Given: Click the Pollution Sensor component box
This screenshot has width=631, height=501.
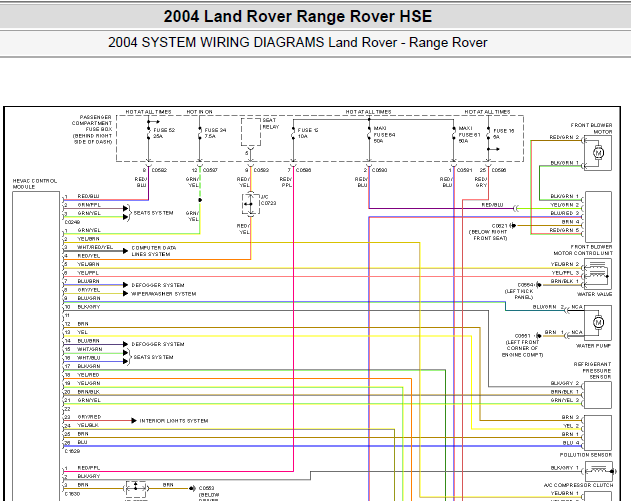Looking at the screenshot, I should [x=598, y=433].
